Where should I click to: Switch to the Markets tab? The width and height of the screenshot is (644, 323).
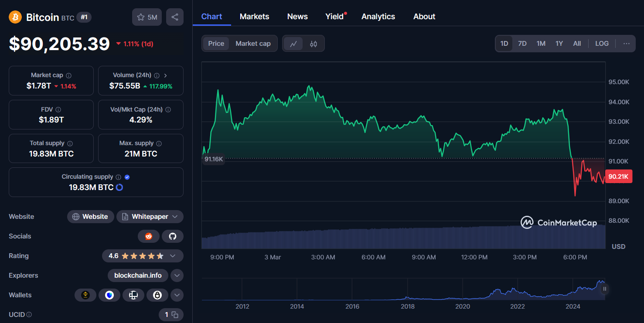[254, 16]
